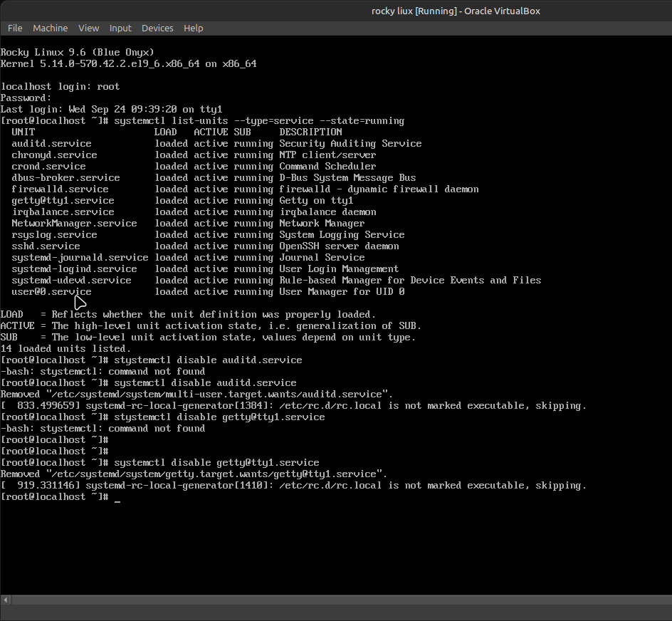Click firewalld.service in the unit list
This screenshot has height=621, width=672.
tap(60, 189)
